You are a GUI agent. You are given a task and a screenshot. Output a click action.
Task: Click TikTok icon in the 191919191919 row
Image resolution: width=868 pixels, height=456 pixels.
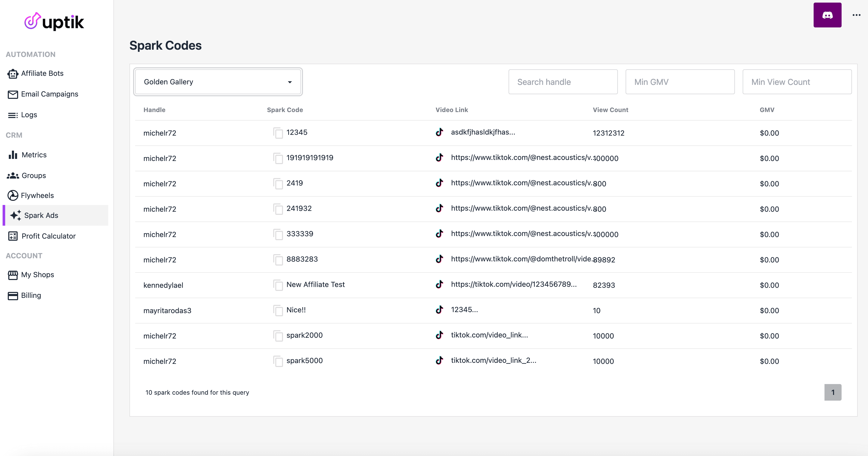(439, 157)
